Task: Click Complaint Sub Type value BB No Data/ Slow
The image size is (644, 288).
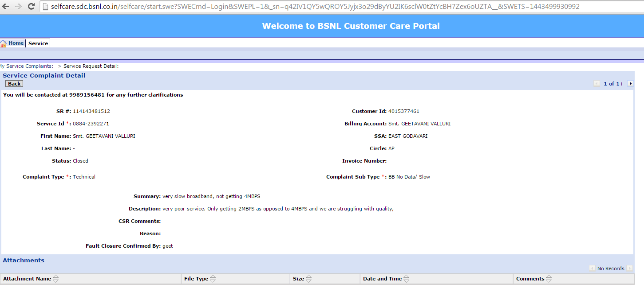Action: [x=409, y=177]
